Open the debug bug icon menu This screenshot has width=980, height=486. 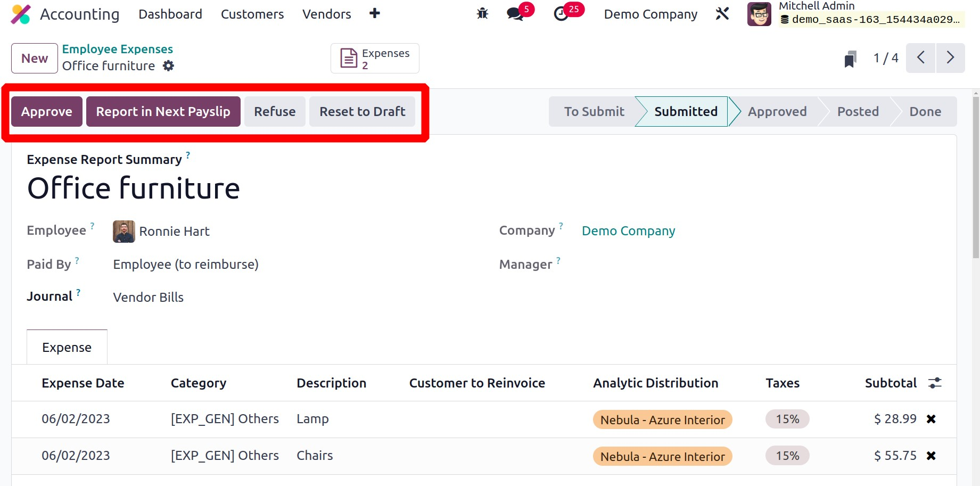[482, 14]
